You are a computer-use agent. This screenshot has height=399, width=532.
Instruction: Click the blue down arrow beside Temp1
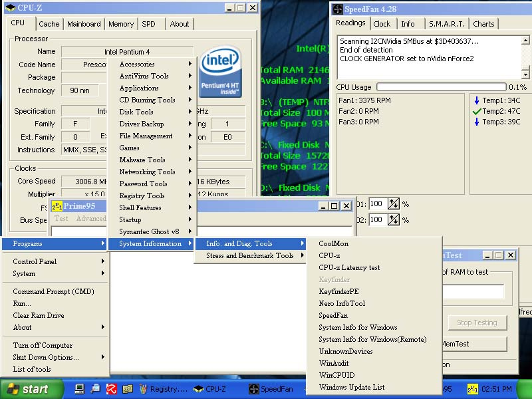(x=476, y=101)
